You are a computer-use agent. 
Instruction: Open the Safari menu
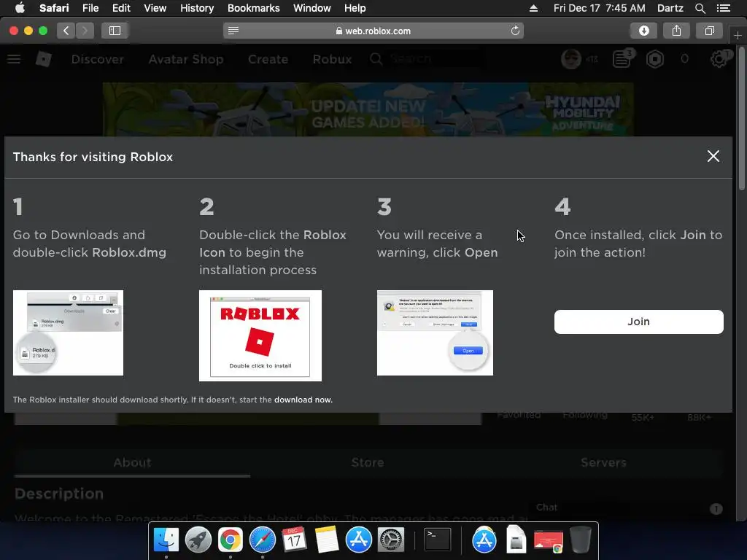point(54,8)
